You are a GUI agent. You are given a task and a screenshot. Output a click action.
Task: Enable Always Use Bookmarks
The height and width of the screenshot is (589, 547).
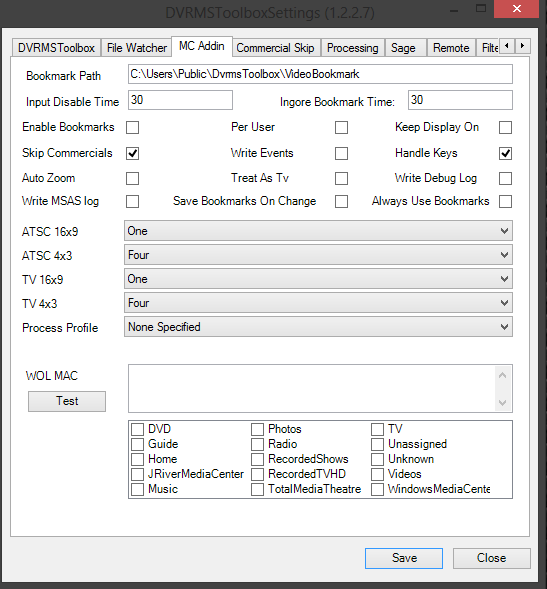tap(505, 201)
